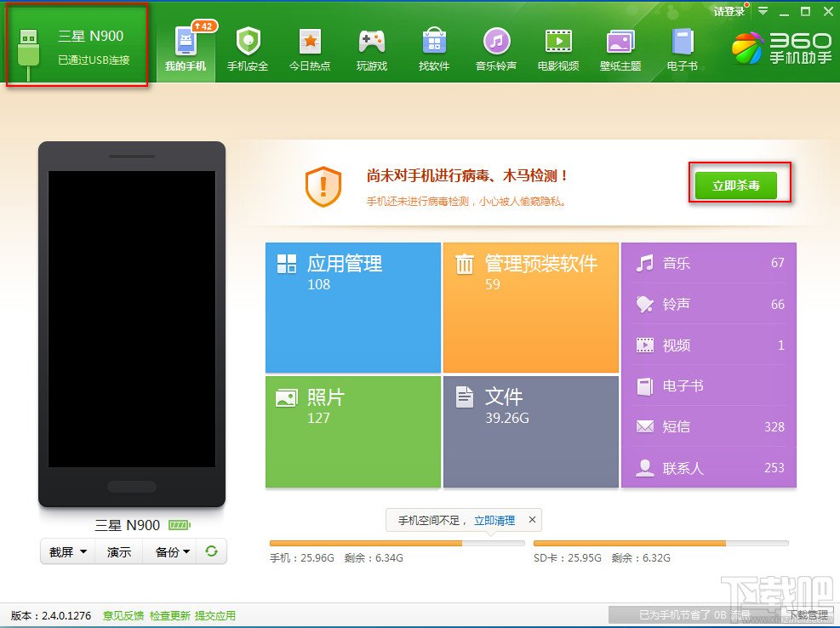Open the 找软件 app search section
This screenshot has height=628, width=840.
click(433, 47)
